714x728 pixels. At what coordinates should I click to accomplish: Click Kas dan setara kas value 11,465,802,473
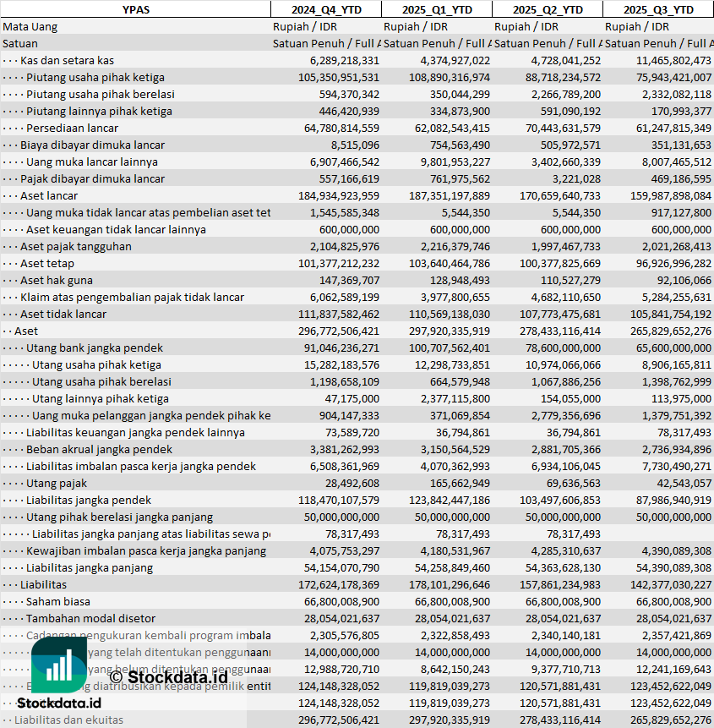point(673,61)
